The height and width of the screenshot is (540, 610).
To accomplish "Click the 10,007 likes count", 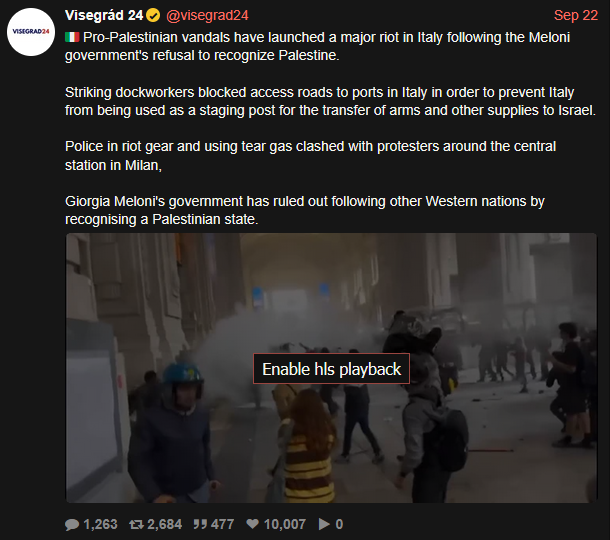I will 285,524.
